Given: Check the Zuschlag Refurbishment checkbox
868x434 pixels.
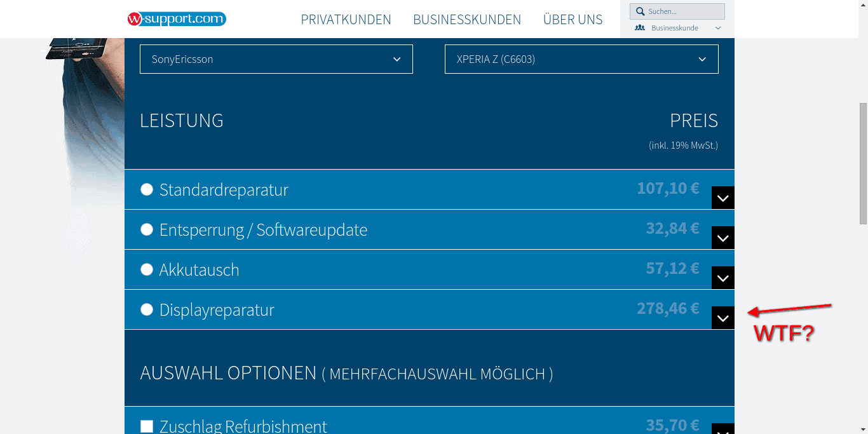Looking at the screenshot, I should click(147, 426).
